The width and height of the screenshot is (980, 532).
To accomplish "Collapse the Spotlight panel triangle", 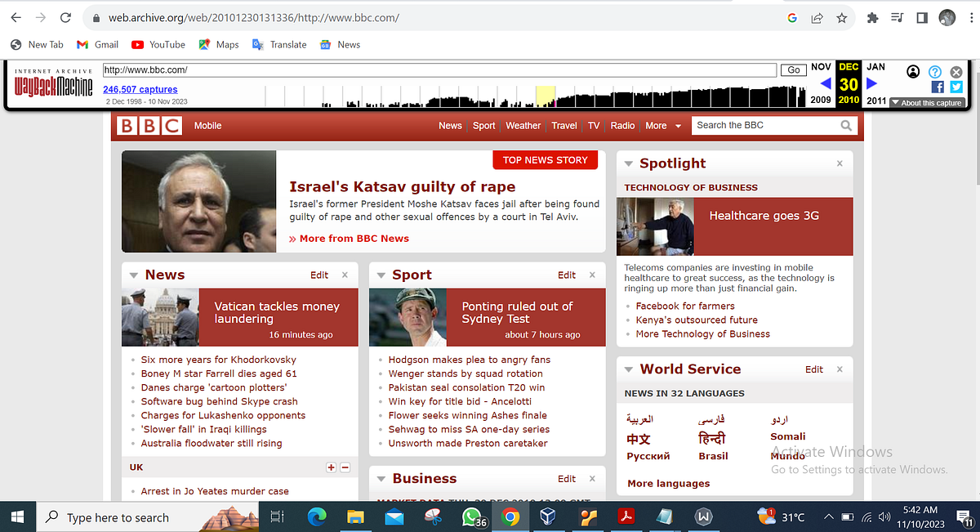I will pos(628,163).
